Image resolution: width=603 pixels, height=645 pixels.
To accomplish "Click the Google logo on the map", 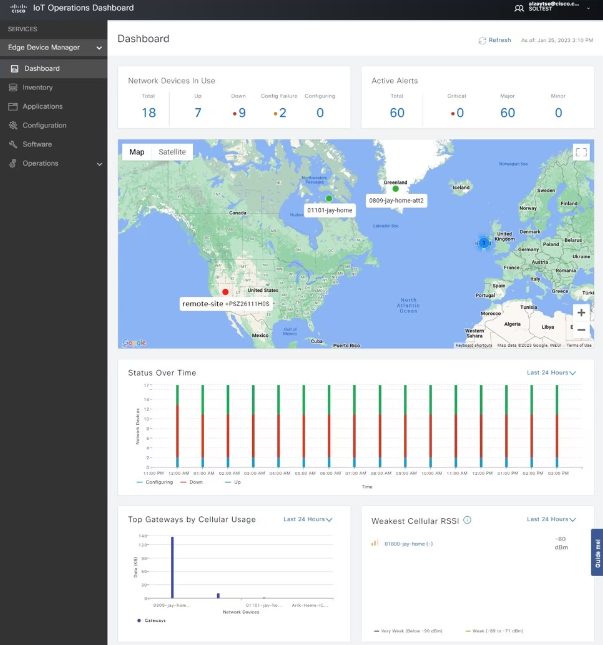I will 134,343.
